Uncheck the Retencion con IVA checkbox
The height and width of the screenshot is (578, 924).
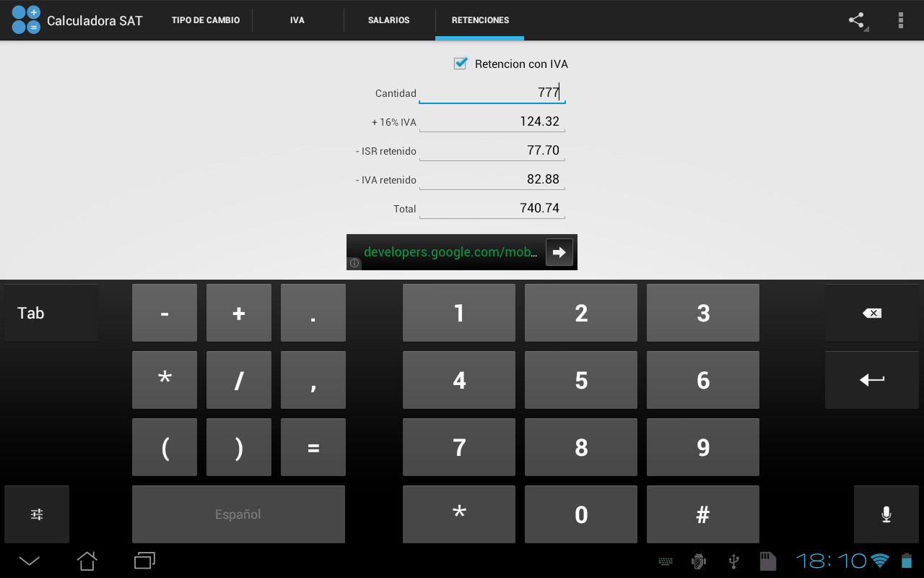point(461,64)
